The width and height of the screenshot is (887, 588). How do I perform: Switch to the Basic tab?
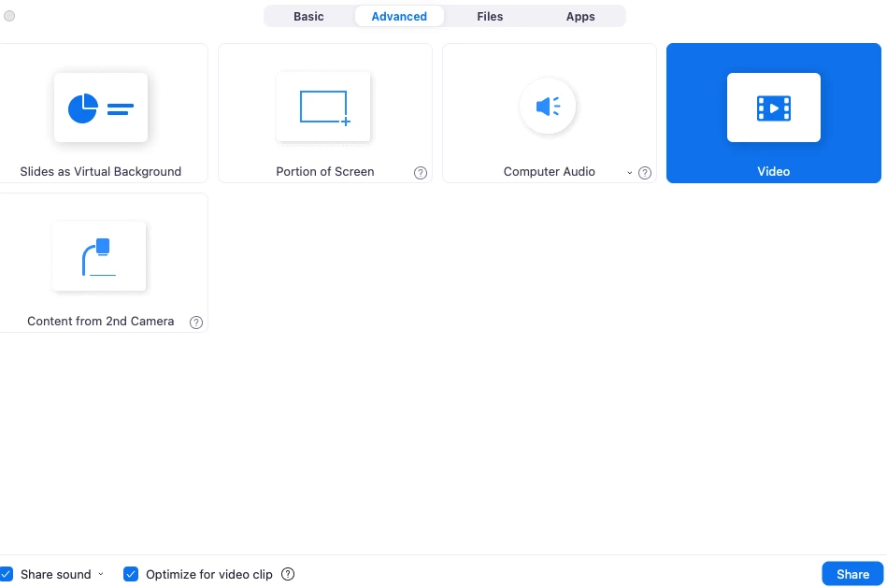coord(308,17)
